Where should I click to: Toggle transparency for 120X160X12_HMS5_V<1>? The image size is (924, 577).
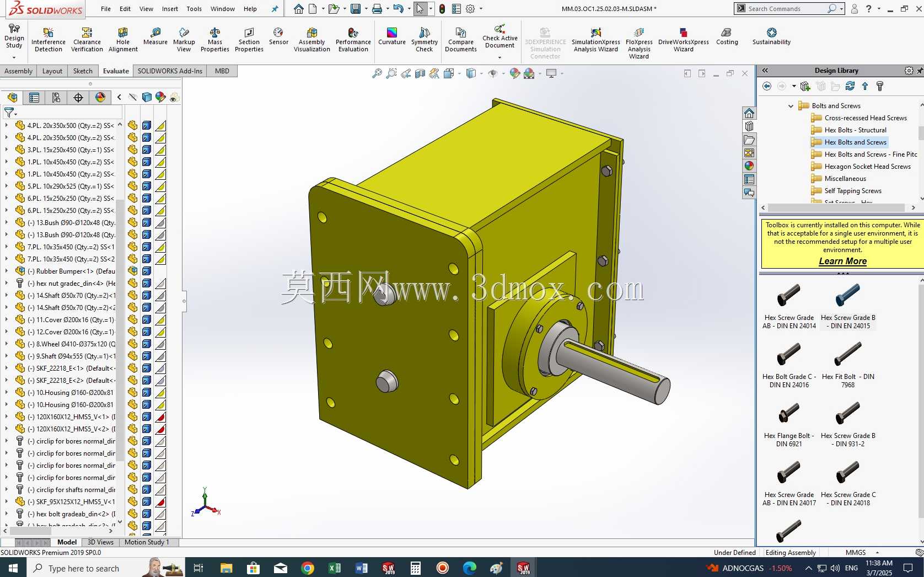(160, 416)
